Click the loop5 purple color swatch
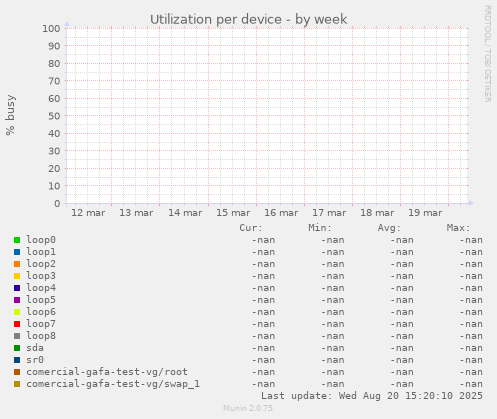 pos(17,300)
